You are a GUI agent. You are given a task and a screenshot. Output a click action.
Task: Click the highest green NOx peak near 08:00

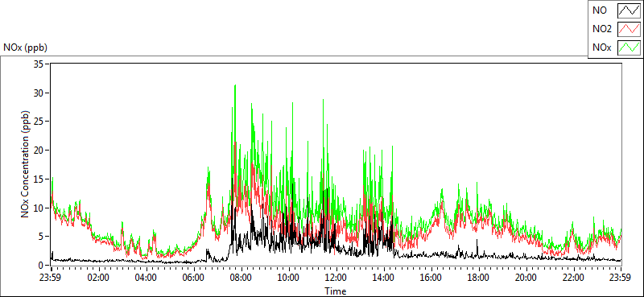pyautogui.click(x=235, y=85)
